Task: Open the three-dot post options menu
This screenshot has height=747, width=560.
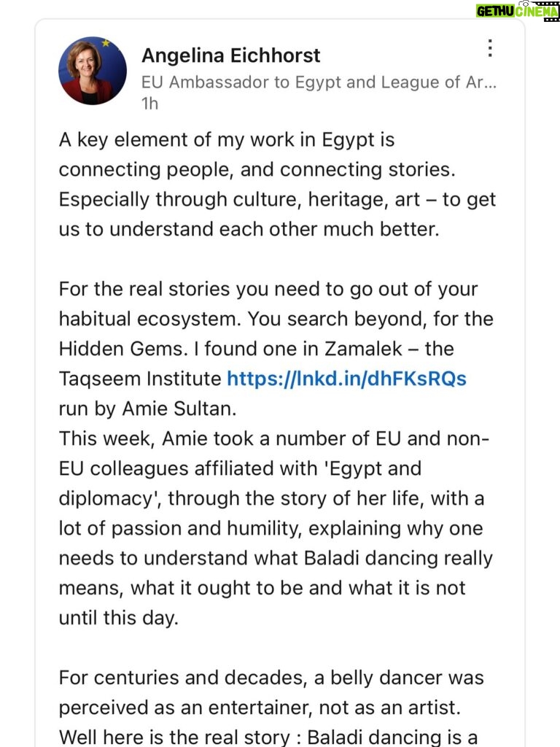Action: coord(490,49)
